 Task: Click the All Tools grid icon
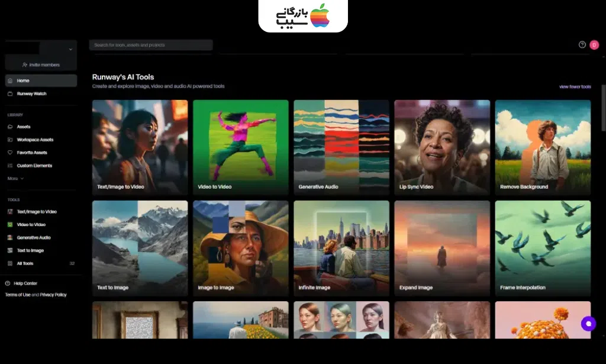point(10,263)
